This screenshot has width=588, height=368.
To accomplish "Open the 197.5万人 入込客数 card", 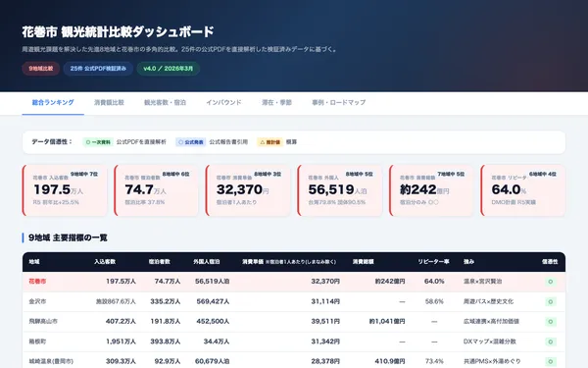I will tap(65, 190).
